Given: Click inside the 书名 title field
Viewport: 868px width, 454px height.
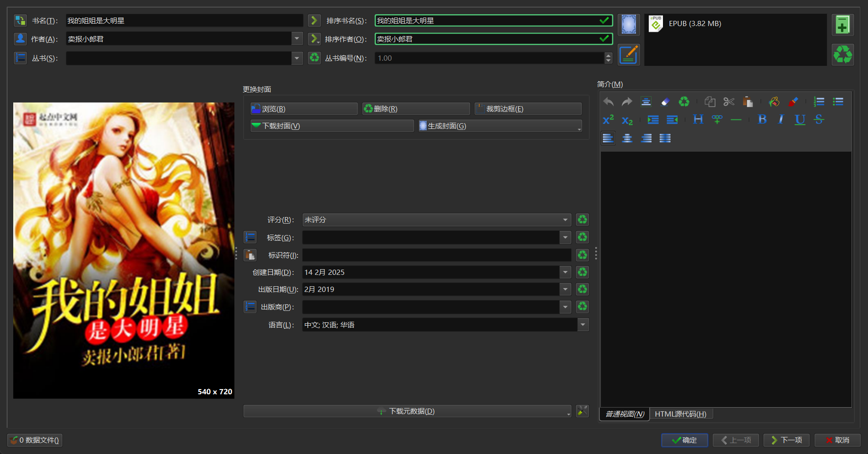Looking at the screenshot, I should pos(184,20).
